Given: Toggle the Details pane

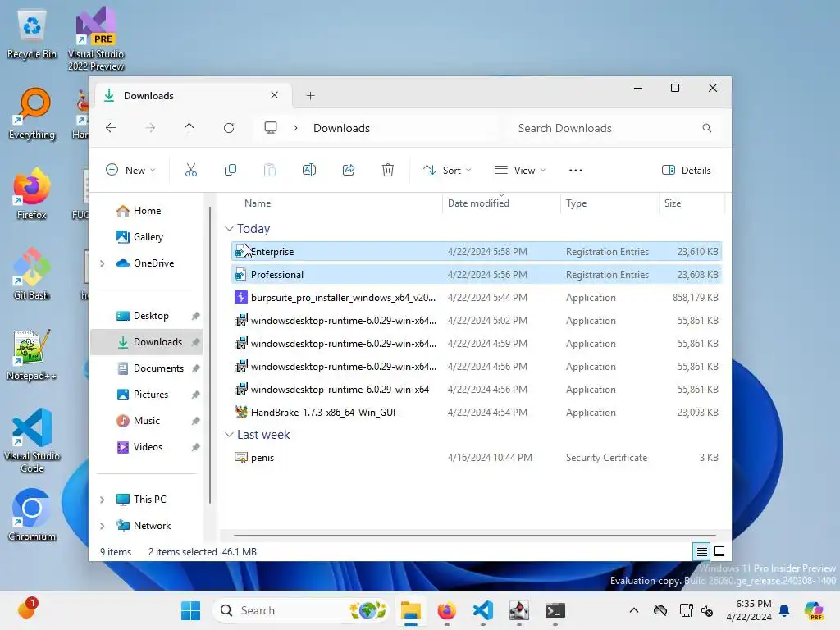Looking at the screenshot, I should 687,171.
